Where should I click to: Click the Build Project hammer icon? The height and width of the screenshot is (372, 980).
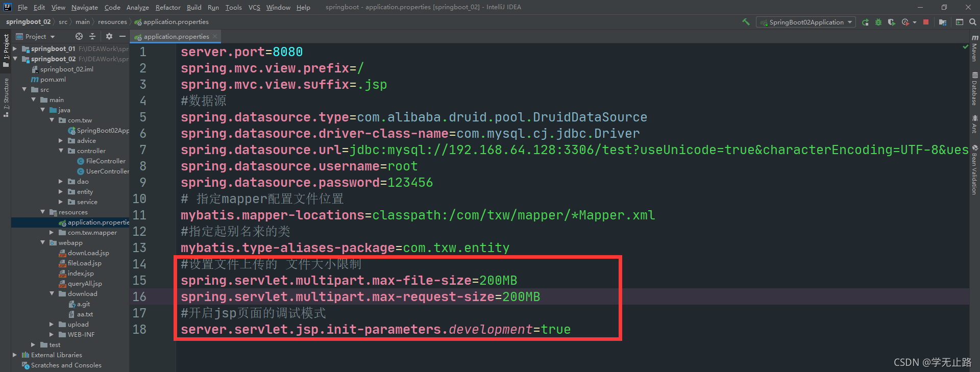point(746,22)
